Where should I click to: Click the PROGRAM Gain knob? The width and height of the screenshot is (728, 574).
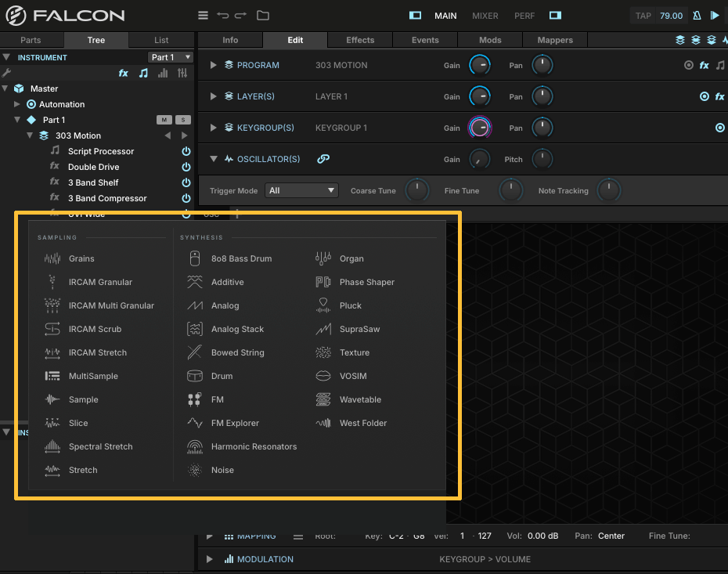(x=480, y=65)
